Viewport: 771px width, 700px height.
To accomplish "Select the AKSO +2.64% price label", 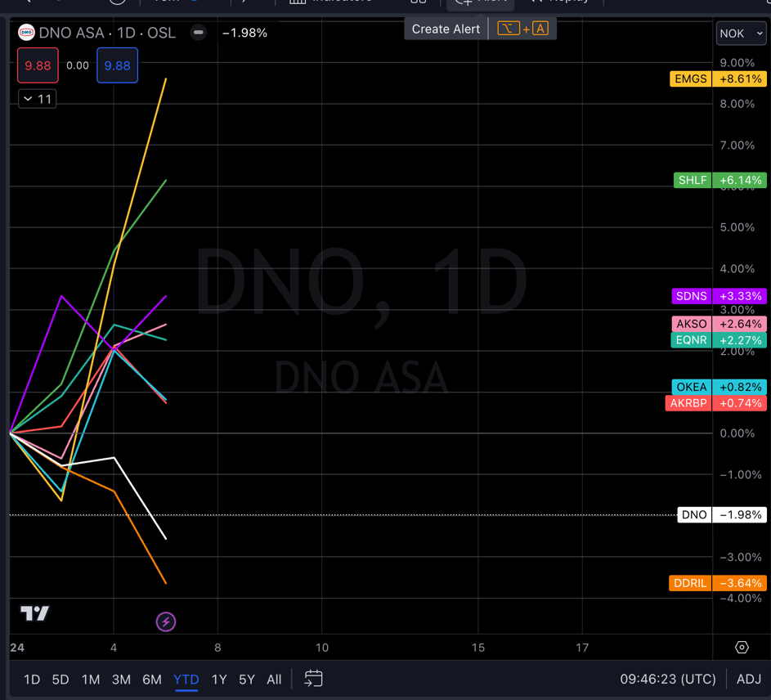I will 719,324.
